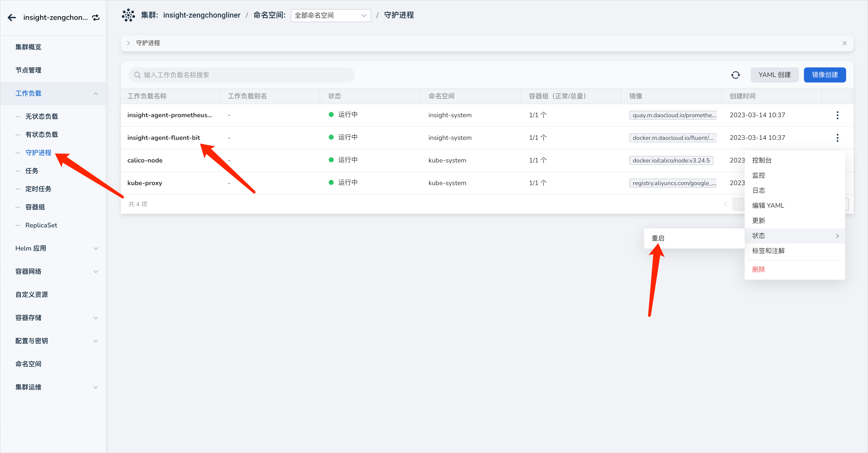
Task: Open 命名空间 in the sidebar
Action: click(x=28, y=364)
